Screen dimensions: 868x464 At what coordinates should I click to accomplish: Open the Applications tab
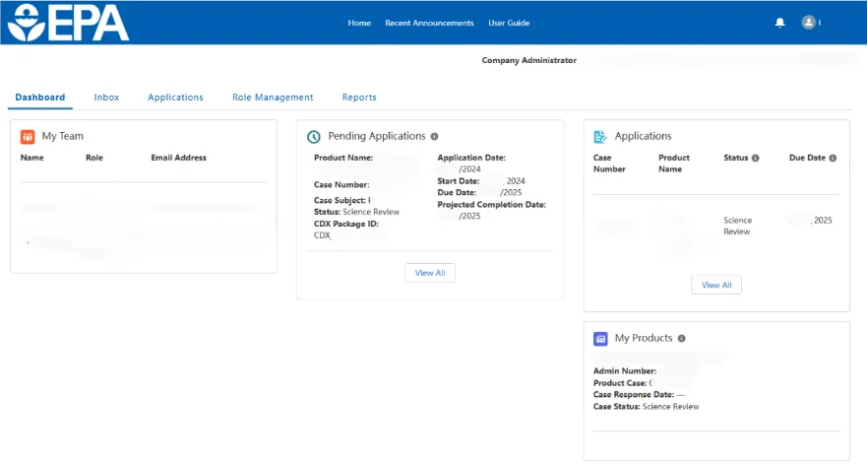(x=175, y=98)
